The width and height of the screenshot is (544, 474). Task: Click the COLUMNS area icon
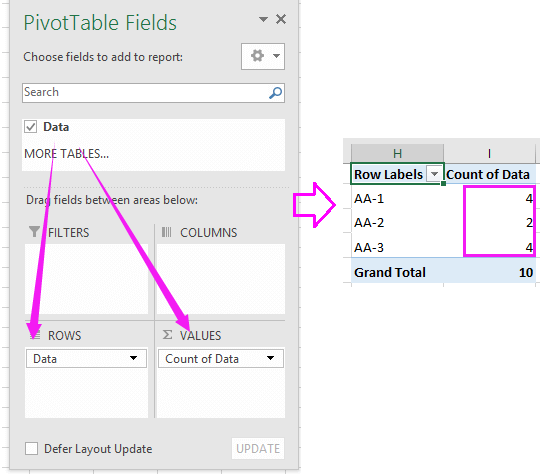[167, 232]
